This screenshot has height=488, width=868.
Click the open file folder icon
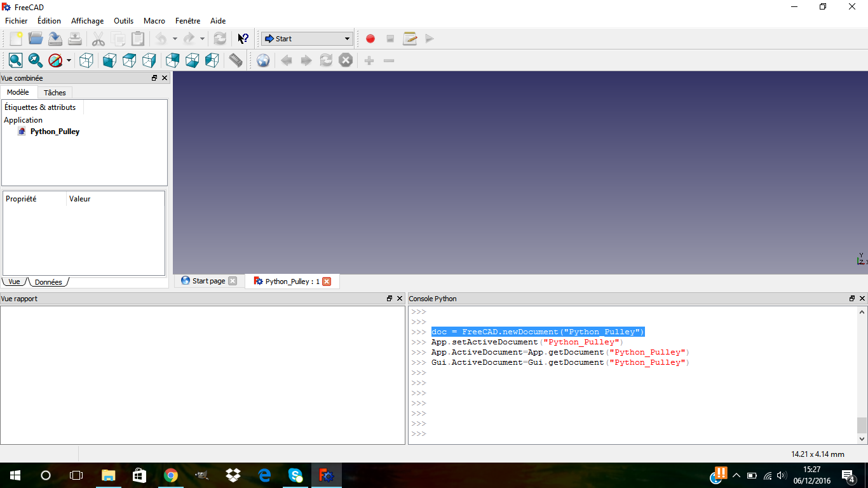pos(36,39)
